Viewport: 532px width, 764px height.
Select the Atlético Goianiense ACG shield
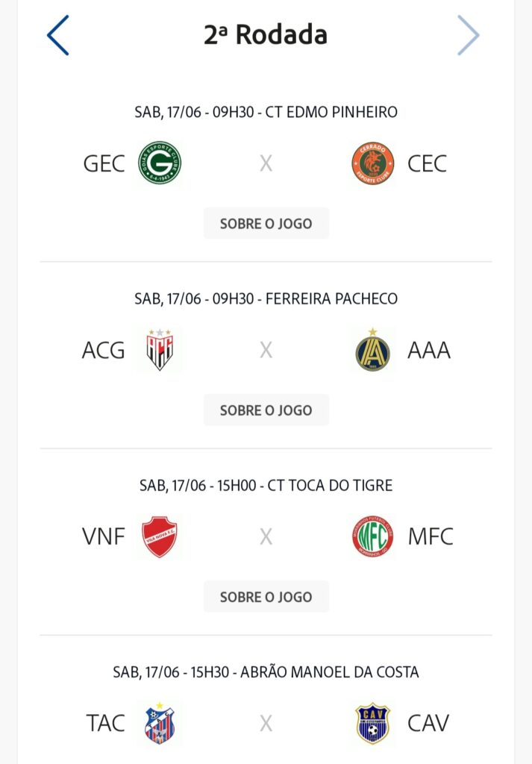160,350
